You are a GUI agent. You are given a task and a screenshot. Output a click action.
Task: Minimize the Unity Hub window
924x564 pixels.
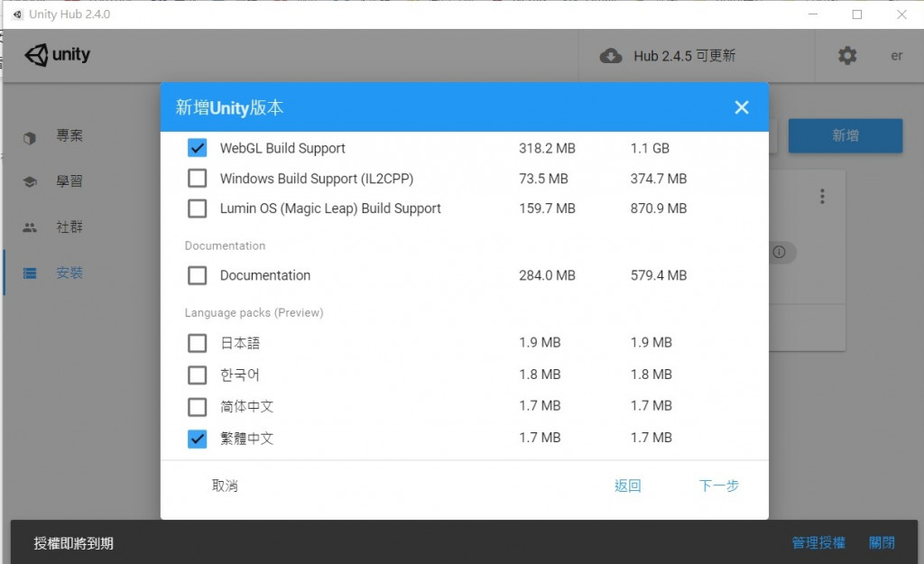coord(813,14)
